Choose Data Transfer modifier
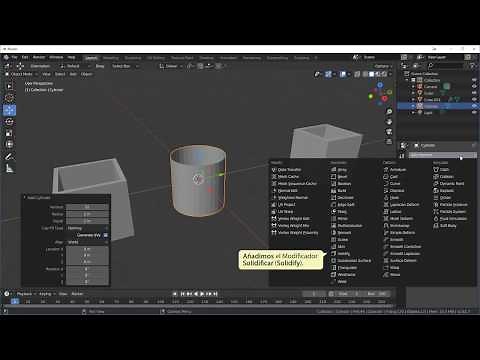Screen dimensions: 480x360 287,170
